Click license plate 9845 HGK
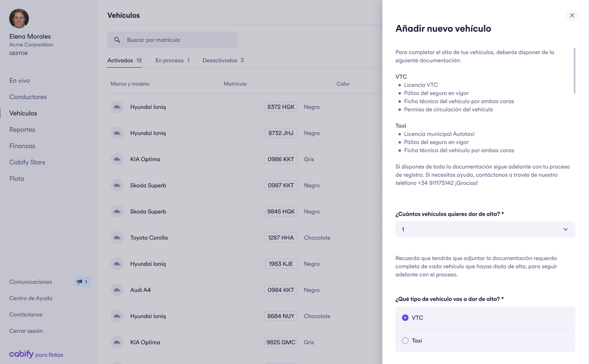This screenshot has width=589, height=364. 281,212
